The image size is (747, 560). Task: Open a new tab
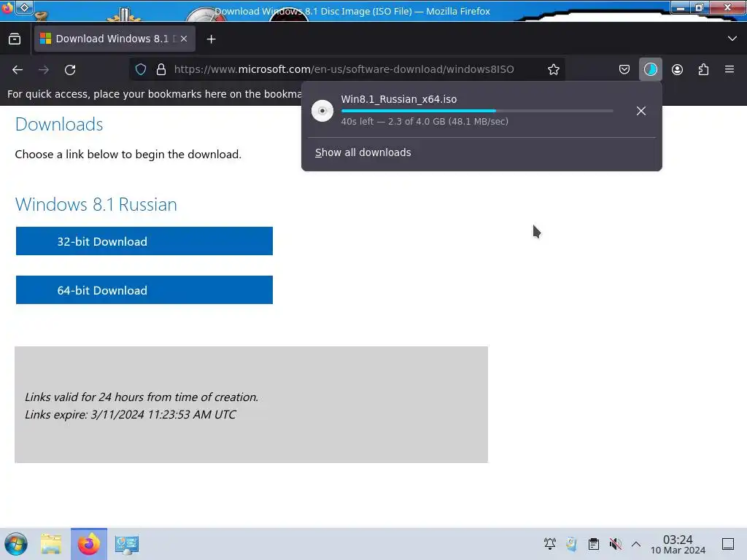pos(211,39)
